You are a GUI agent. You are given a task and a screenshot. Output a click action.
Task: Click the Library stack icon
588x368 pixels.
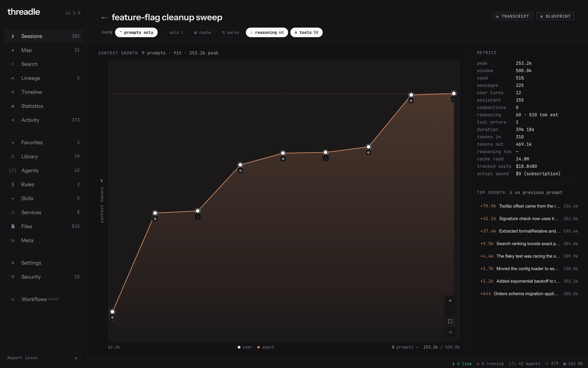pos(13,157)
